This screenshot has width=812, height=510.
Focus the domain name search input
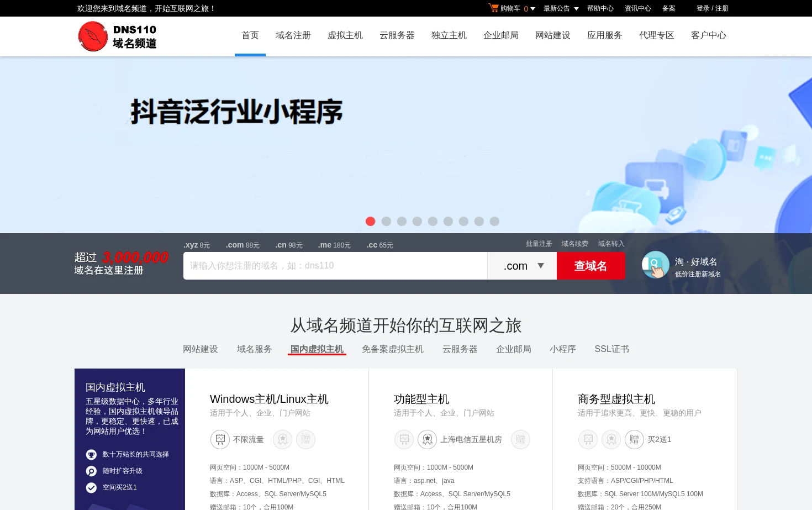tap(335, 266)
